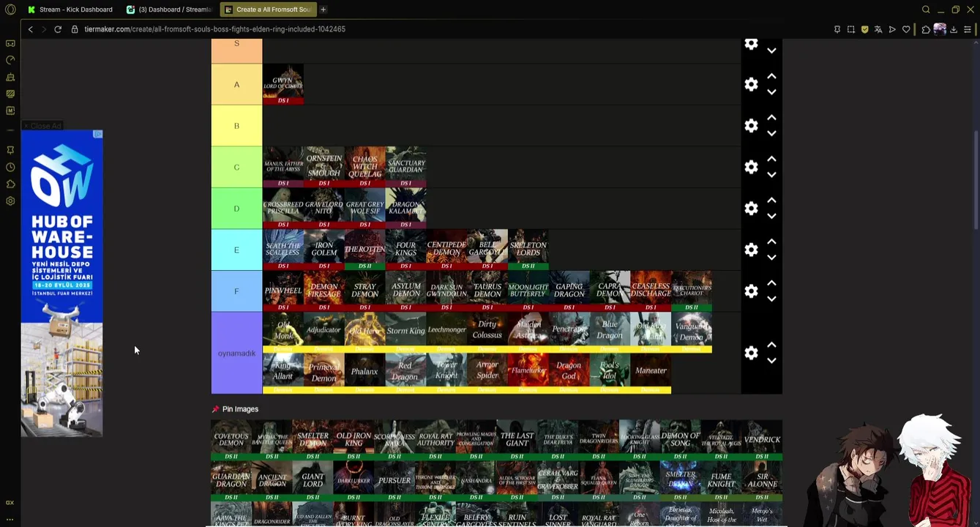Screen dimensions: 980x527
Task: Click the purple oynamadık tier label
Action: click(236, 353)
